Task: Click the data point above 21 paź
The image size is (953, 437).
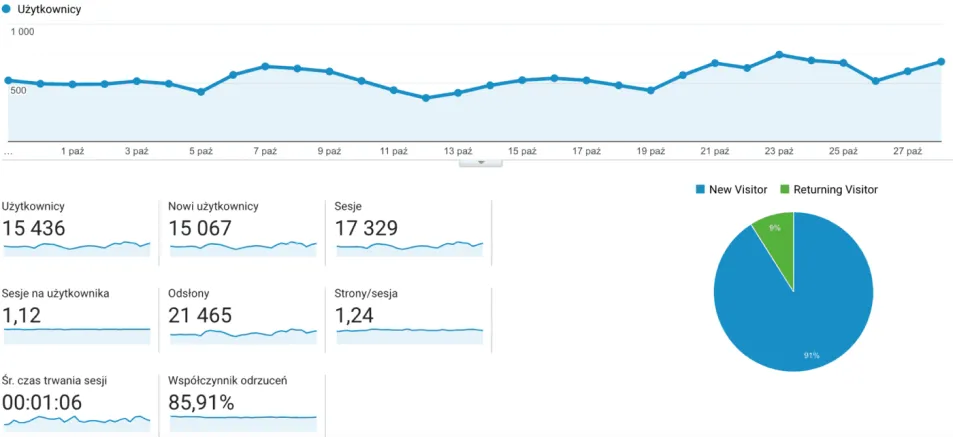Action: pyautogui.click(x=715, y=63)
